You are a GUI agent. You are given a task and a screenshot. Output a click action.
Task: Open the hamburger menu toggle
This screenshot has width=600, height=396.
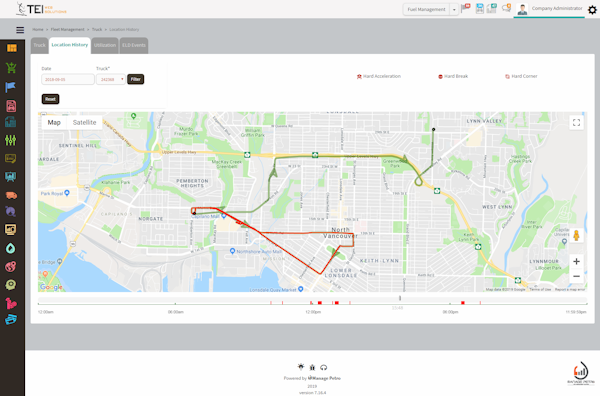pos(20,30)
